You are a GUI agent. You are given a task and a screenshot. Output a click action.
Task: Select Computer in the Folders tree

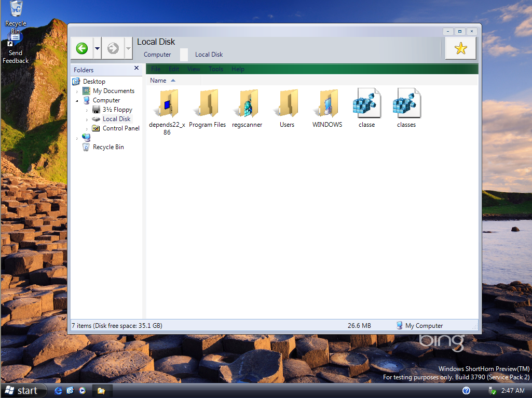point(106,100)
